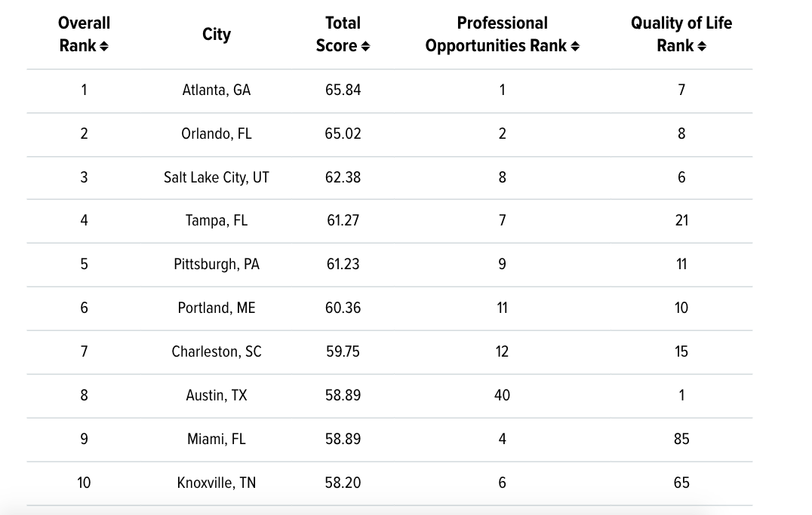
Task: Select the Atlanta, GA cell
Action: tap(217, 90)
